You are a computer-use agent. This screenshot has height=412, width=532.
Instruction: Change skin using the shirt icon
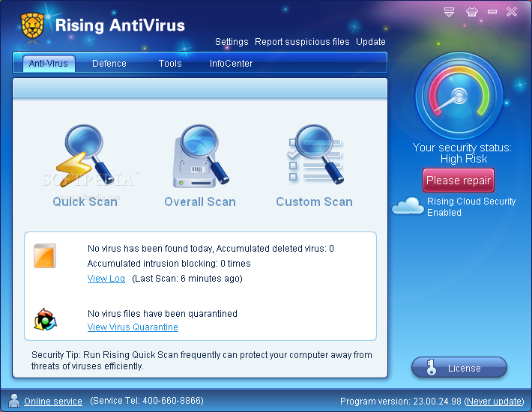pos(472,12)
